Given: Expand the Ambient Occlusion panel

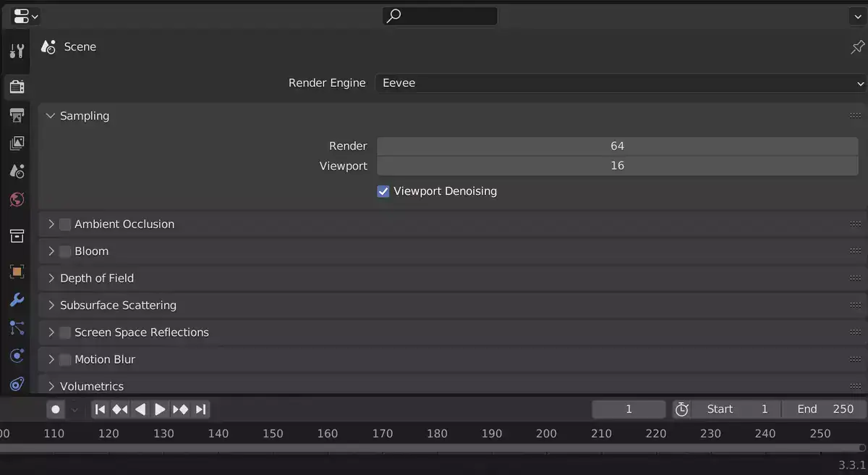Looking at the screenshot, I should [51, 224].
